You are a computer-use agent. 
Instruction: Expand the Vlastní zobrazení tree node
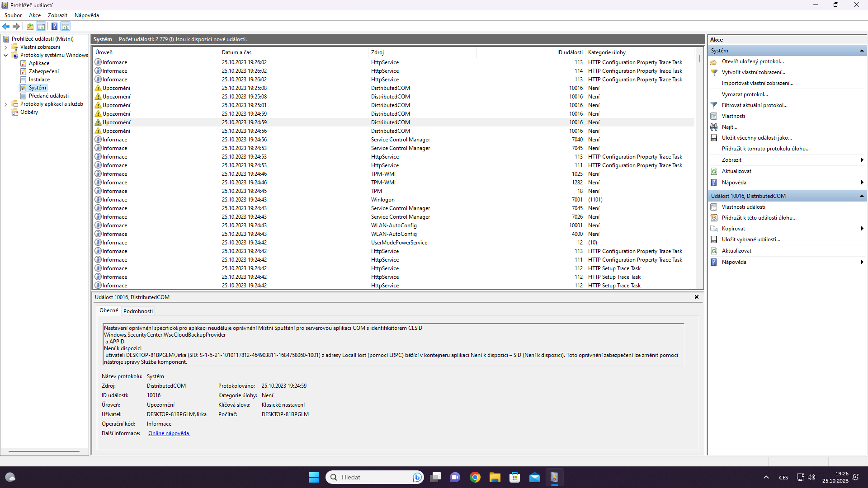pos(5,47)
